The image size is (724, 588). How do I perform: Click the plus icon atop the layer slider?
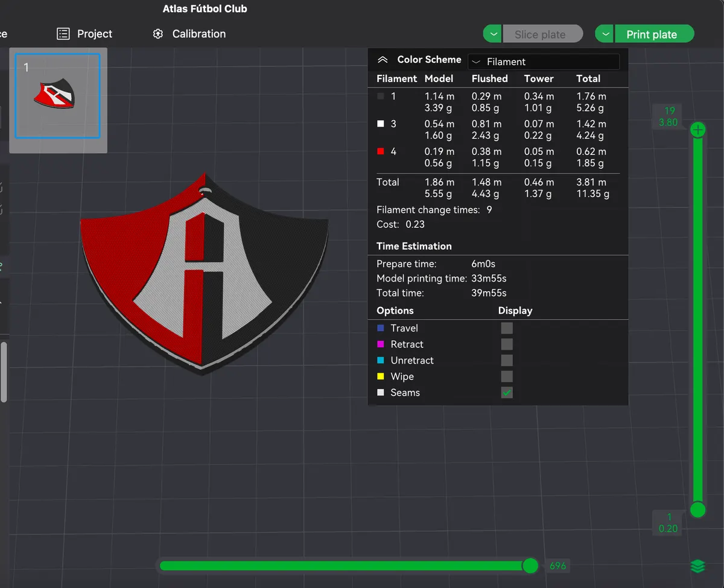click(x=698, y=130)
